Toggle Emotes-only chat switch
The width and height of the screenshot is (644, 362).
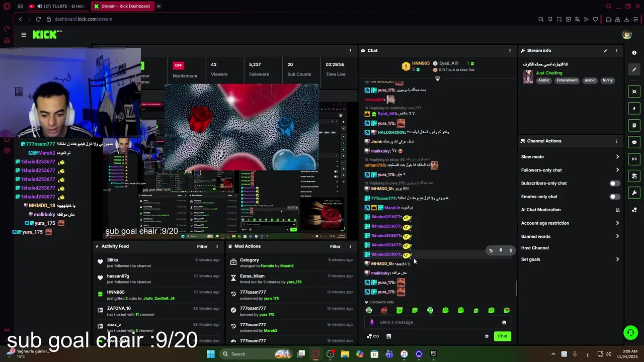pos(614,197)
